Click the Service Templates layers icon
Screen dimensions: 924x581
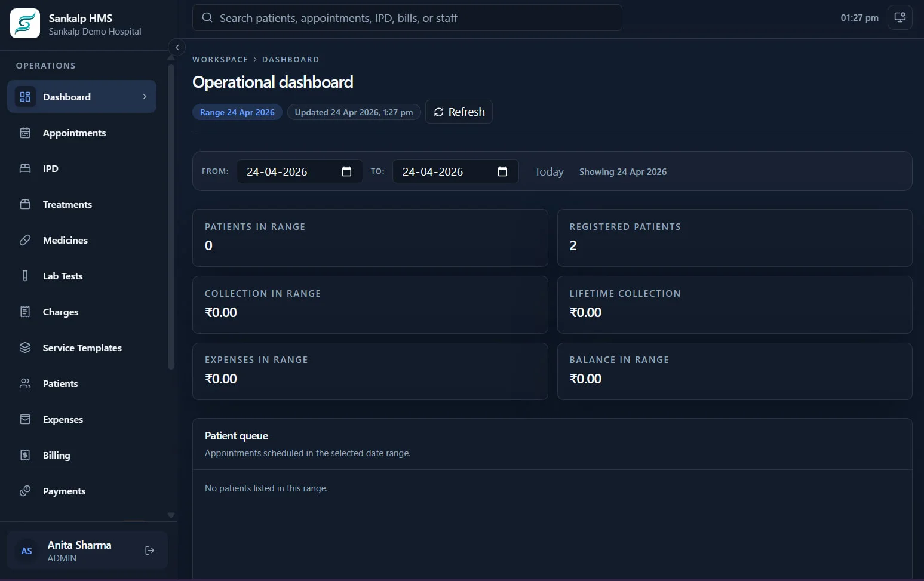[25, 348]
